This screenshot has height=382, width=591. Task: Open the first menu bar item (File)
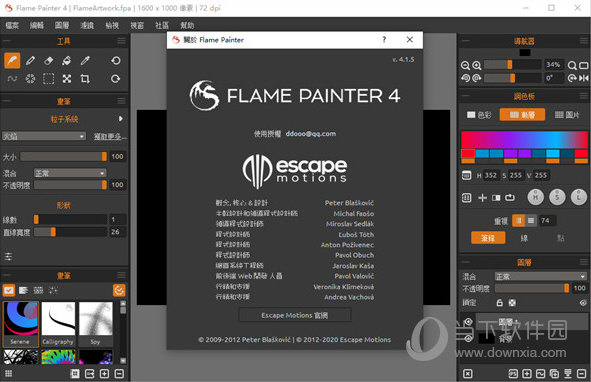12,25
